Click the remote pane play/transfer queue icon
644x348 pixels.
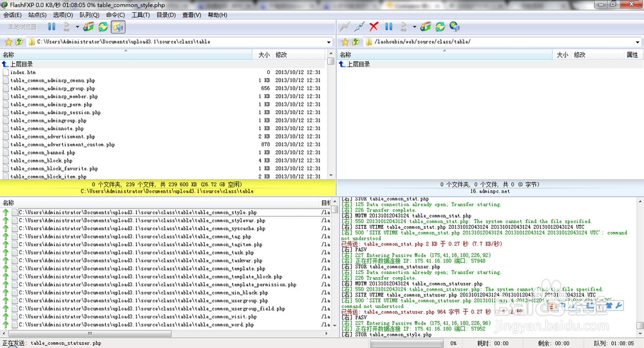click(404, 26)
